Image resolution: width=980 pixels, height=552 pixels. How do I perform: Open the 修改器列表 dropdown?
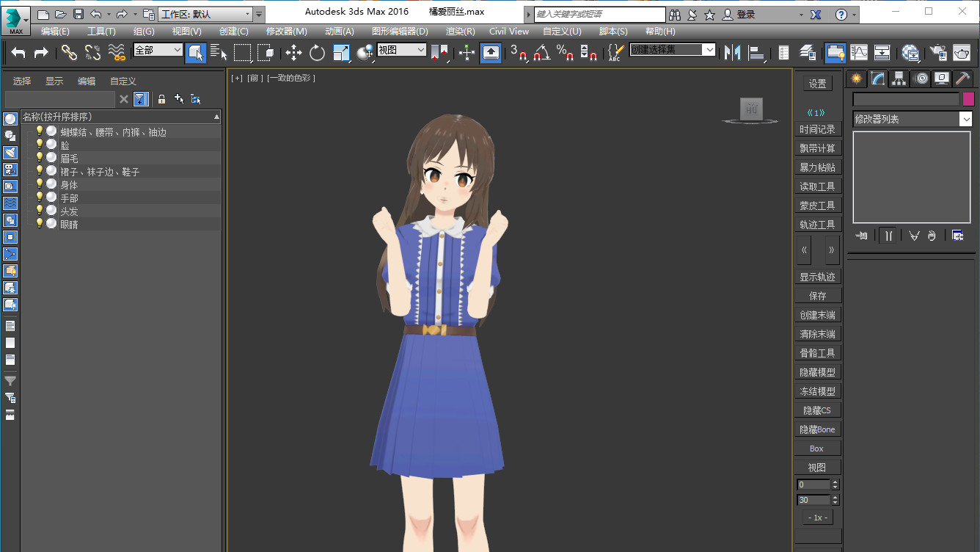pyautogui.click(x=966, y=119)
